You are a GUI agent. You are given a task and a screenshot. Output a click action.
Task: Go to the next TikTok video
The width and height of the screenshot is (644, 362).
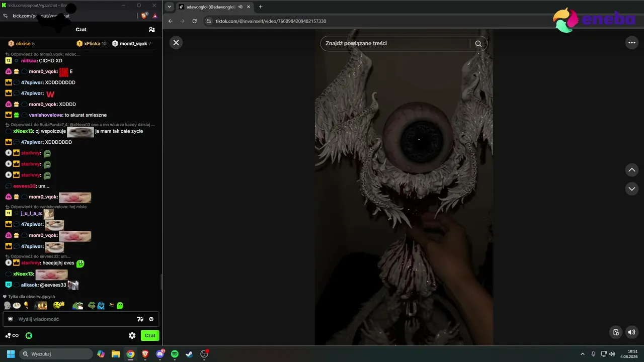coord(632,189)
